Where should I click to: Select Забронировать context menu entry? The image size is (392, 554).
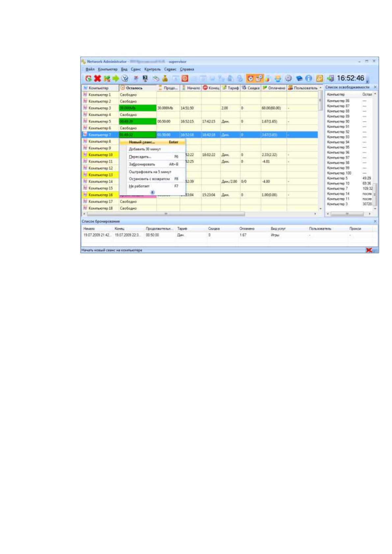pyautogui.click(x=153, y=164)
